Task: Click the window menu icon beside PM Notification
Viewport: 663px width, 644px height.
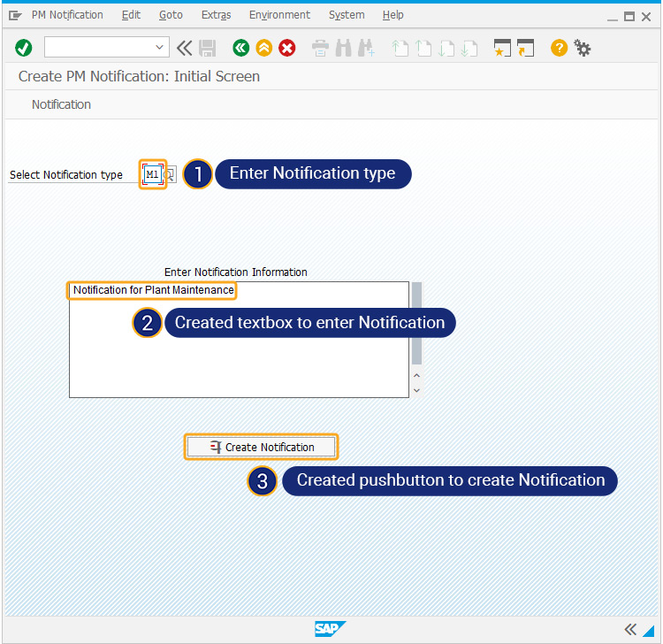Action: [x=15, y=16]
